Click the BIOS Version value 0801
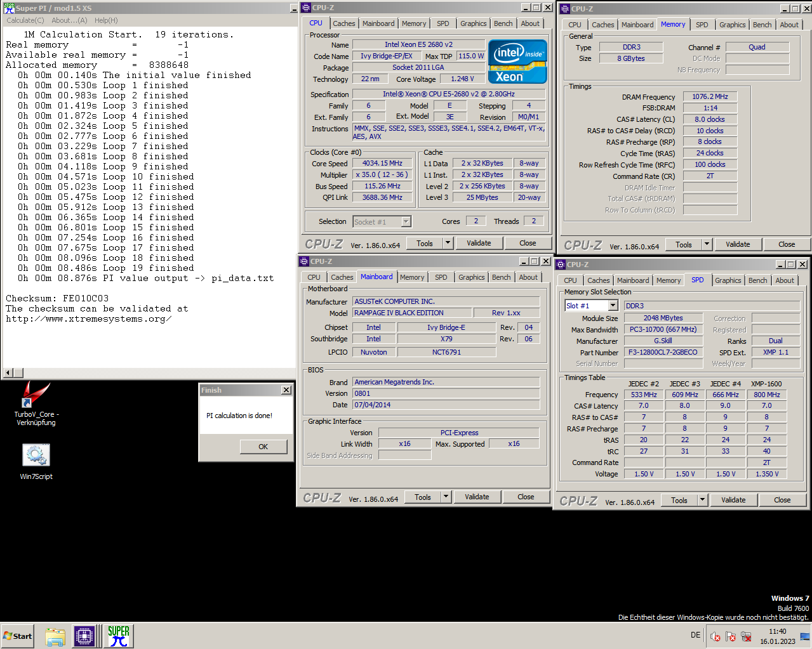The image size is (812, 649). pyautogui.click(x=446, y=393)
